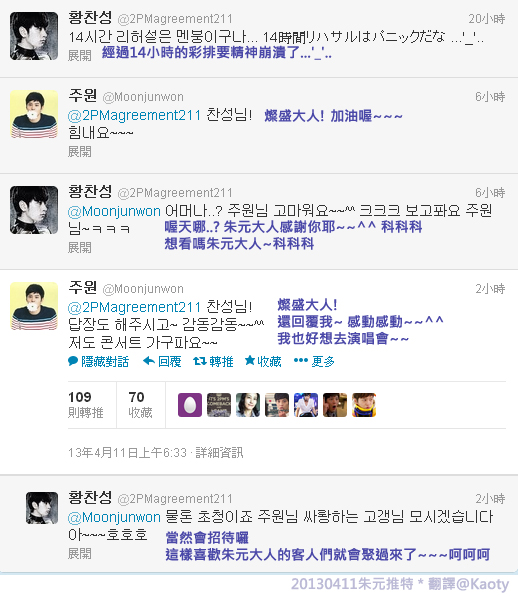Open the 109 則轉推 retweet count
The height and width of the screenshot is (596, 518).
click(x=86, y=405)
